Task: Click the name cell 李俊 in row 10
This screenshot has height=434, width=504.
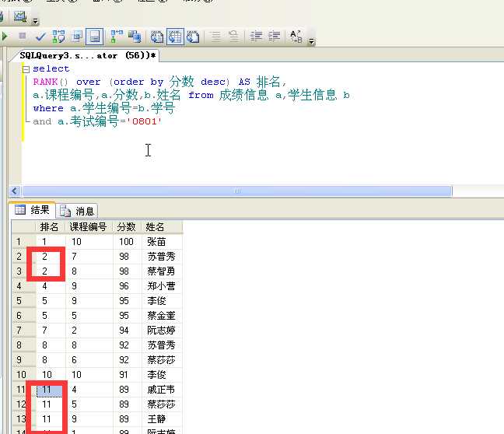Action: tap(162, 375)
